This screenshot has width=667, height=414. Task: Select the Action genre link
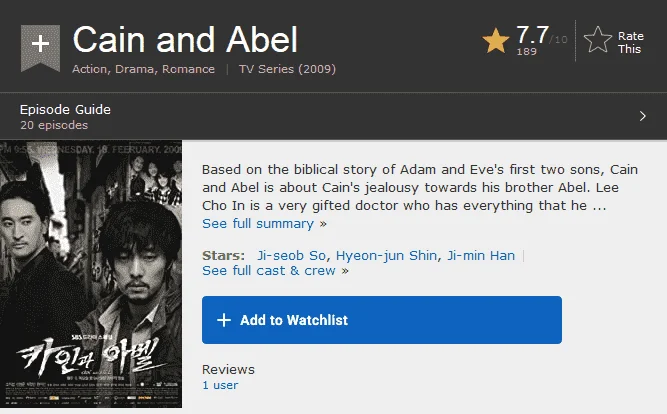pos(89,69)
